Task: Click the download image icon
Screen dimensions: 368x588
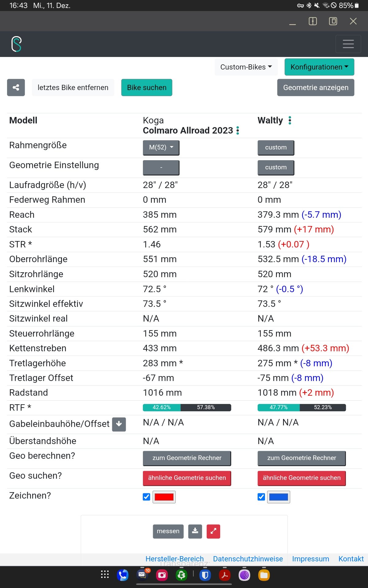Action: 195,531
